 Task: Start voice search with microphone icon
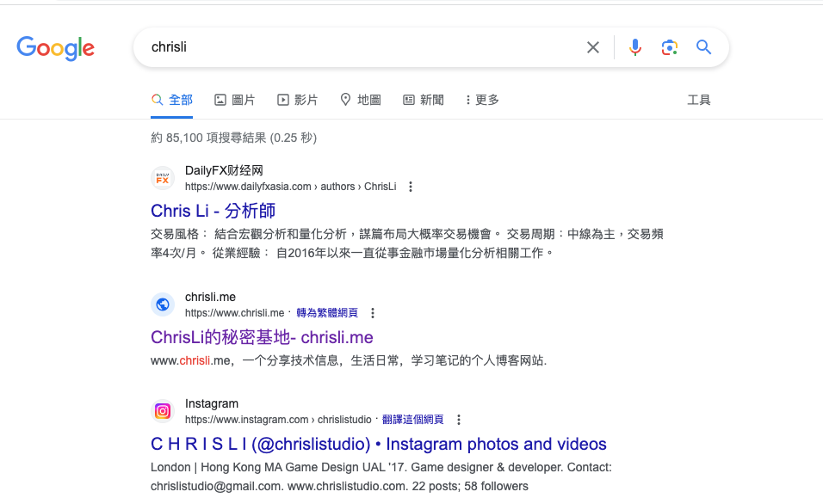point(635,47)
